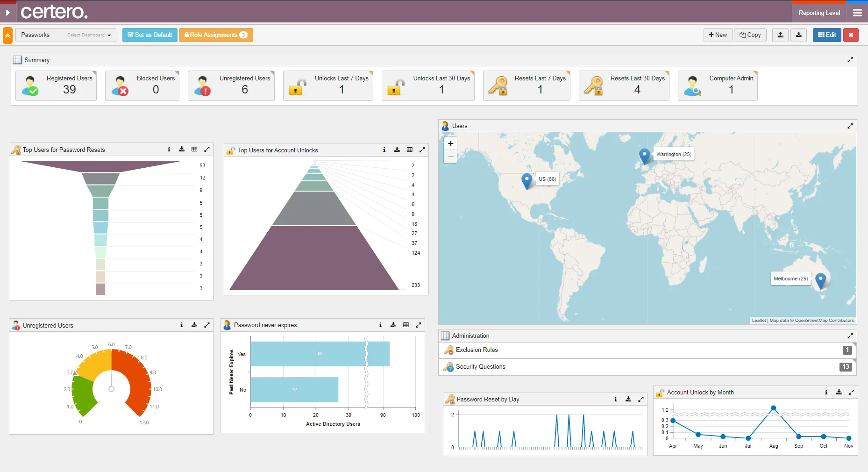Image resolution: width=868 pixels, height=472 pixels.
Task: Click the red delete dashboard button
Action: pyautogui.click(x=851, y=35)
